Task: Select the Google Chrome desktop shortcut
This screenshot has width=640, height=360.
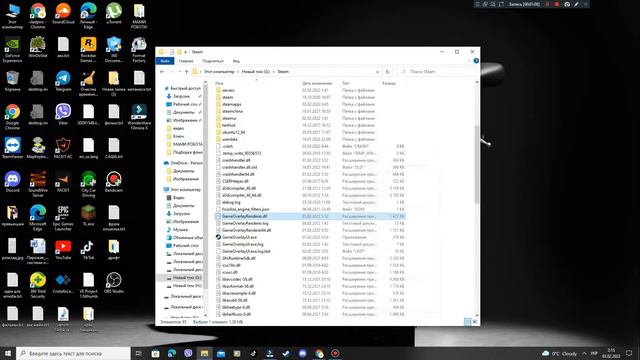Action: click(x=12, y=117)
